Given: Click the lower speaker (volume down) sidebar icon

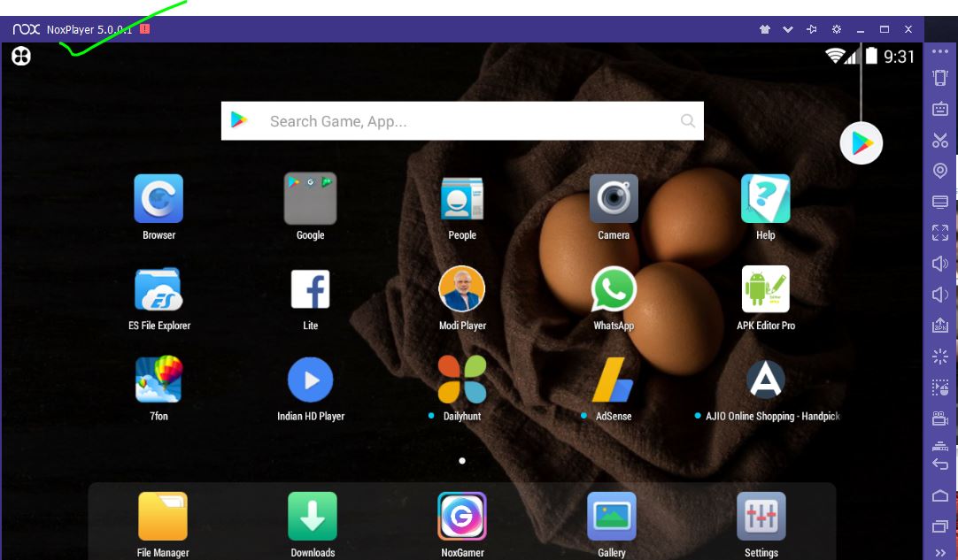Looking at the screenshot, I should 939,295.
